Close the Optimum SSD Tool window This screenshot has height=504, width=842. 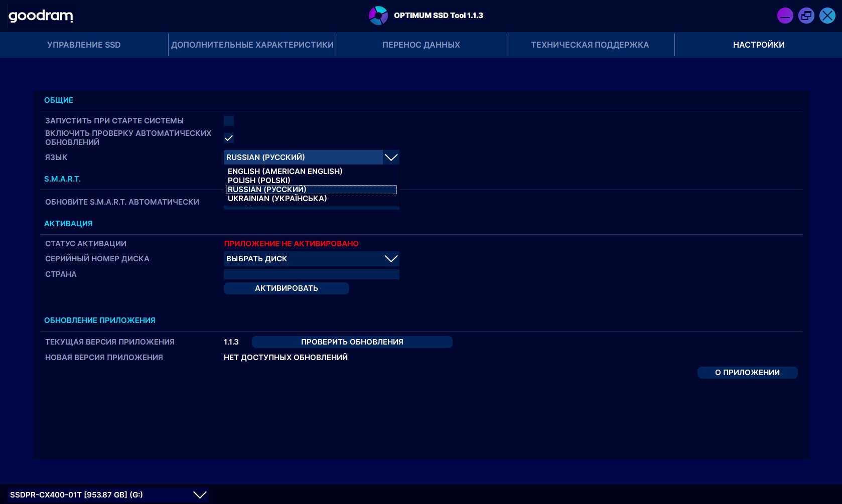click(827, 16)
